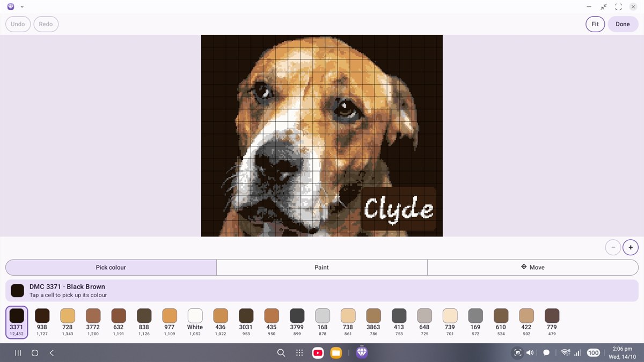The height and width of the screenshot is (362, 644).
Task: Click the purple gem app icon in title bar
Action: (11, 6)
